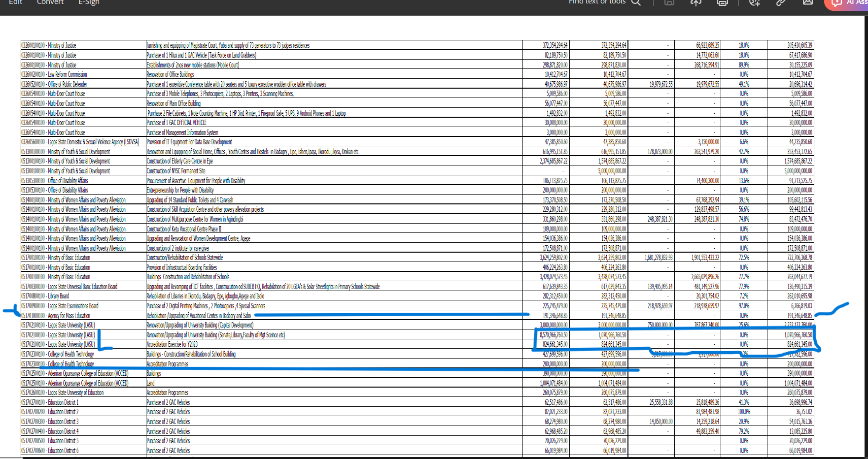Click the save (floppy disk) icon
This screenshot has height=459, width=868.
pyautogui.click(x=669, y=2)
